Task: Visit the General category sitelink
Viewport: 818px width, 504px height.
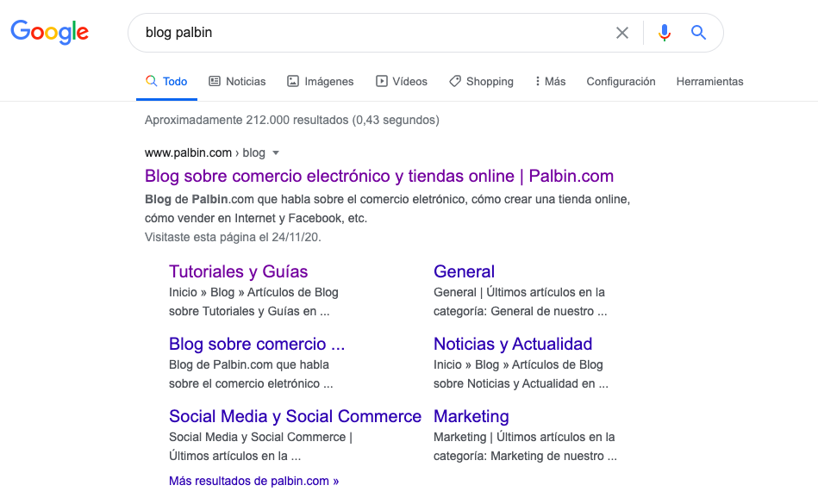Action: click(x=464, y=272)
